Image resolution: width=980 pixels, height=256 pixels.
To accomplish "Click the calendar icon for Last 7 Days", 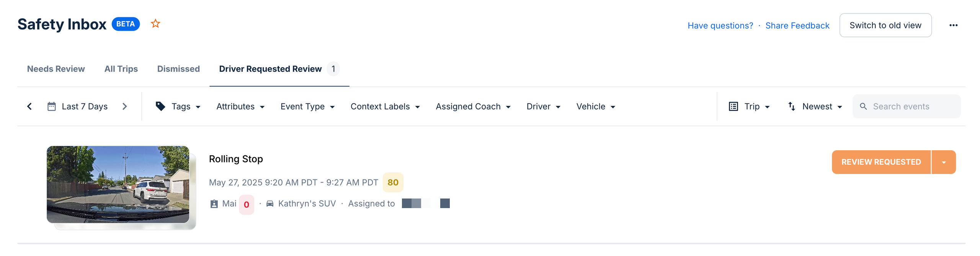I will [52, 107].
